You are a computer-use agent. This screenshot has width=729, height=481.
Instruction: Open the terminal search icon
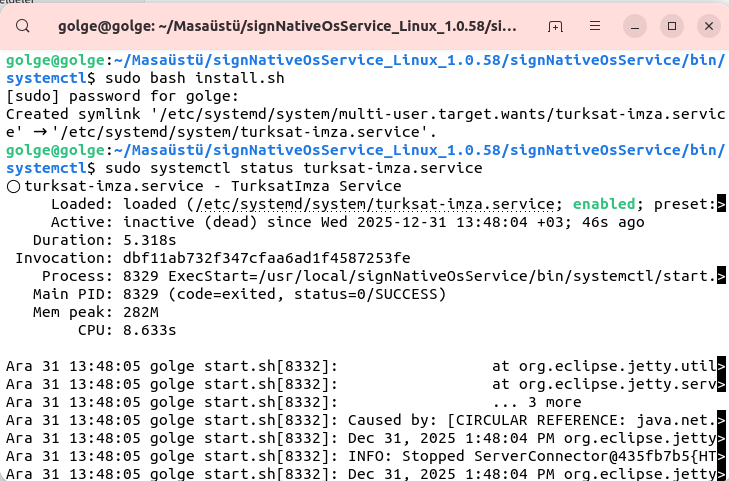pos(24,24)
